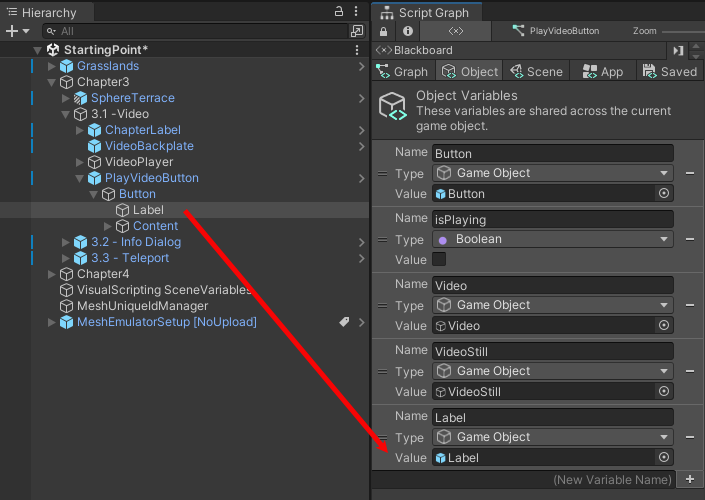Switch to the Object variables tab
This screenshot has height=500, width=705.
pyautogui.click(x=469, y=71)
